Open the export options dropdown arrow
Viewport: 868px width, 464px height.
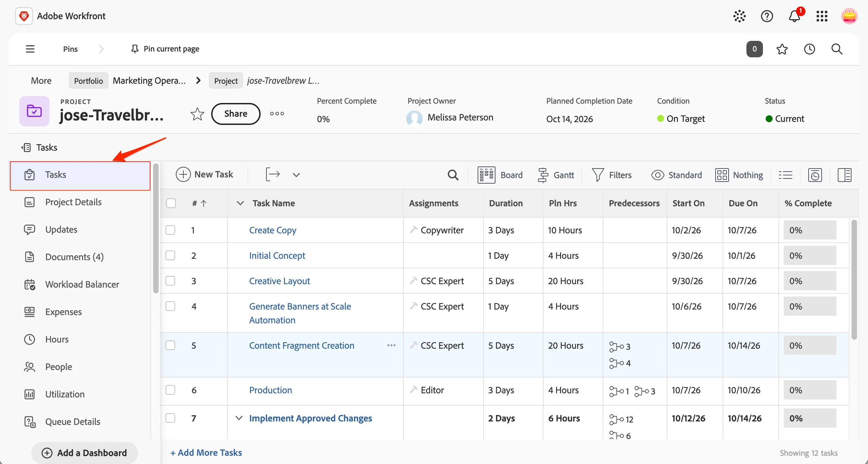coord(296,175)
